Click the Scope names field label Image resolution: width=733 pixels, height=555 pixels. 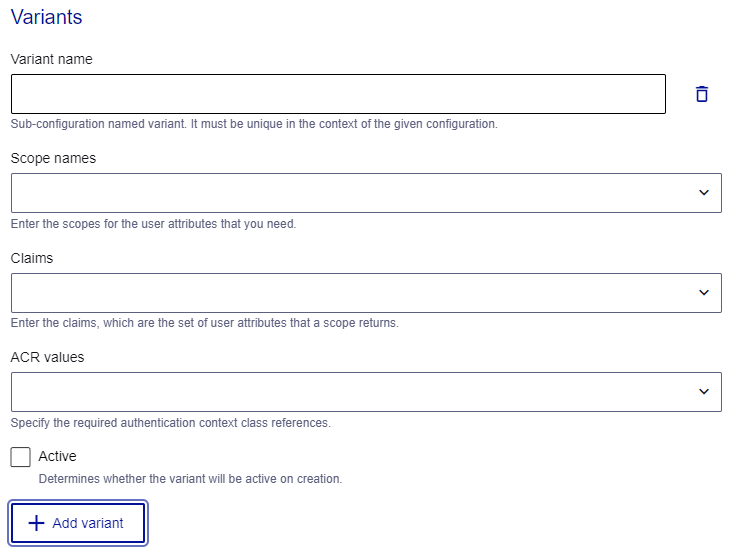(53, 158)
